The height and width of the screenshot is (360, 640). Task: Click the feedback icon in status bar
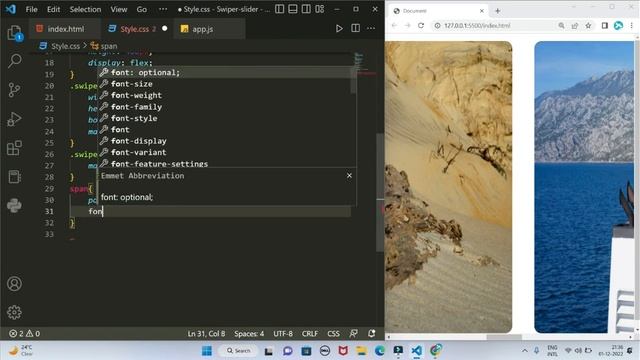pos(353,333)
